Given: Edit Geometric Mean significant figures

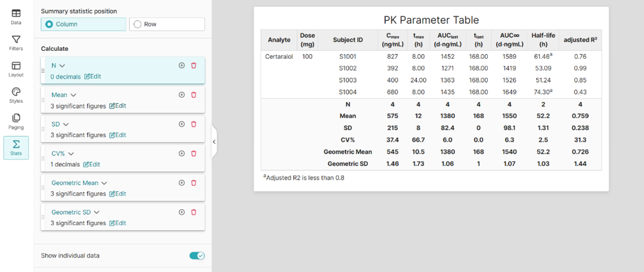Looking at the screenshot, I should pyautogui.click(x=118, y=193).
